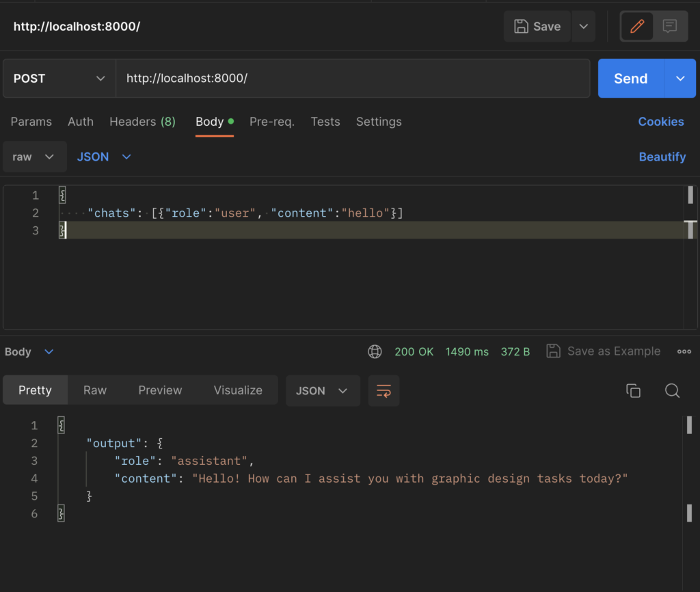Image resolution: width=700 pixels, height=592 pixels.
Task: Open the comments icon in header
Action: point(670,27)
